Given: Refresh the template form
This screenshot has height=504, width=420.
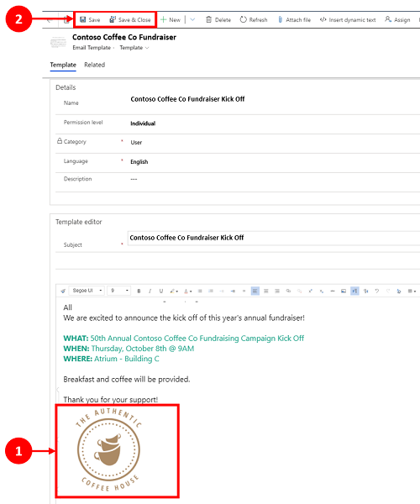Looking at the screenshot, I should click(x=254, y=20).
